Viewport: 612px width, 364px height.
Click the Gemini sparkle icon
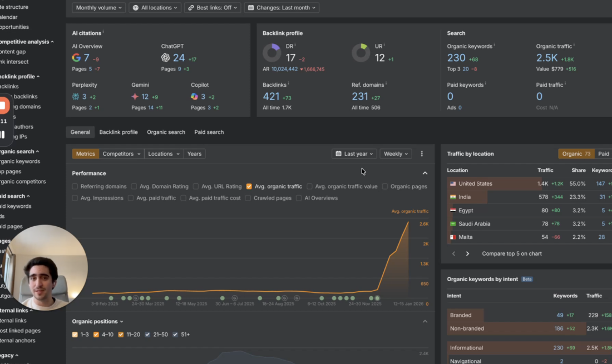click(135, 97)
